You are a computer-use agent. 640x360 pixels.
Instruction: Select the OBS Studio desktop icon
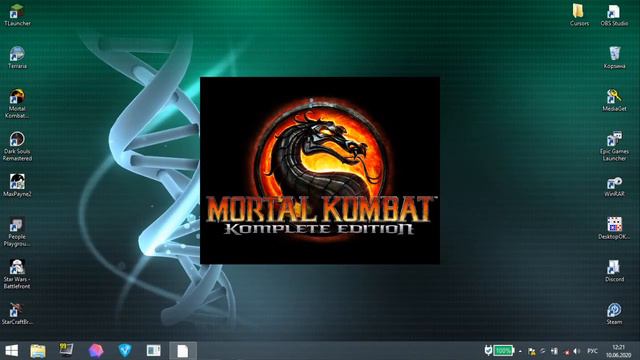click(614, 15)
